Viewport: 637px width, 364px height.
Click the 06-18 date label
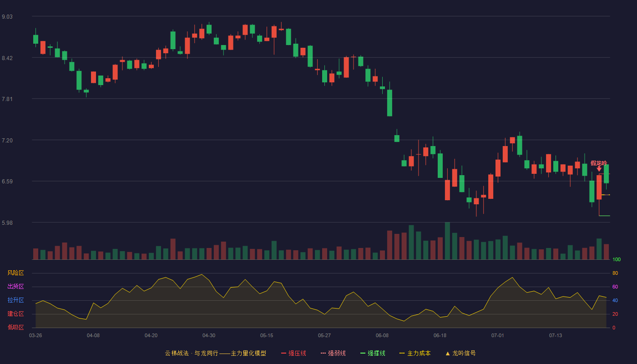click(x=440, y=335)
